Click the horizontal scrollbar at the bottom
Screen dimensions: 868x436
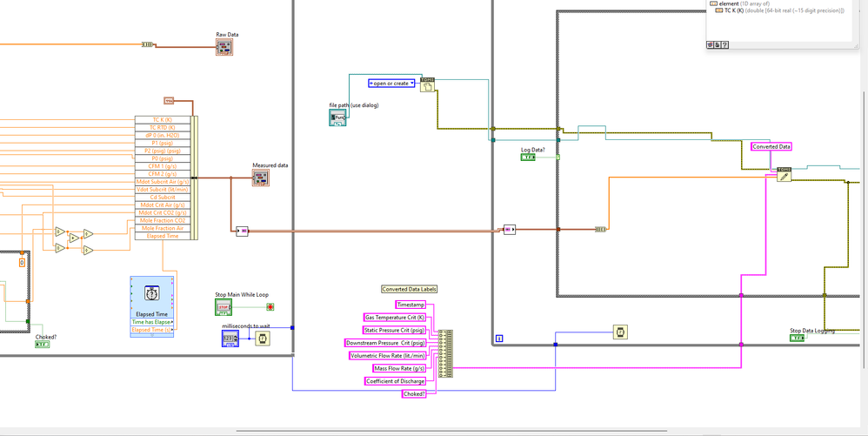pos(451,431)
